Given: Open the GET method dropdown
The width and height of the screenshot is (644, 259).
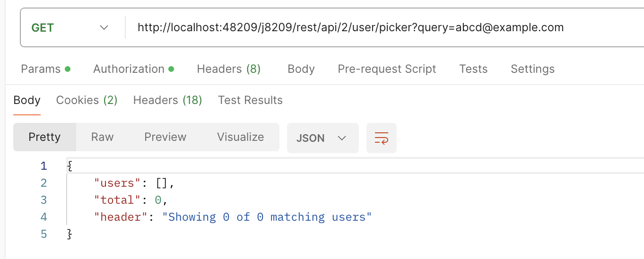Looking at the screenshot, I should [70, 28].
